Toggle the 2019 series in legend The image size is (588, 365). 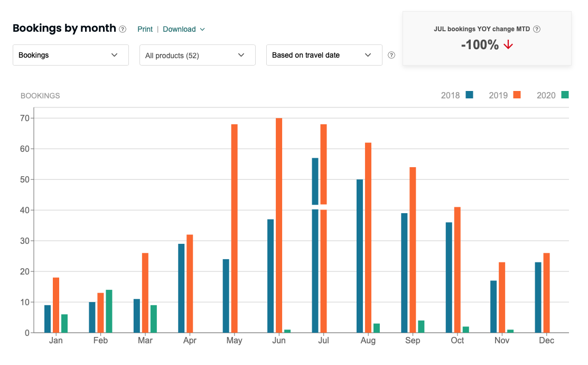(498, 95)
